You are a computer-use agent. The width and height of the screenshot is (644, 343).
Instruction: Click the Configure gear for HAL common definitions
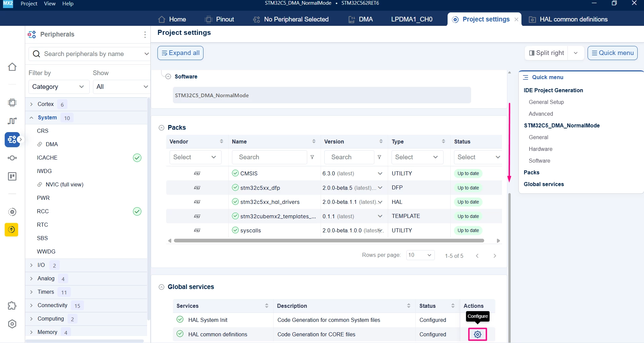(477, 334)
